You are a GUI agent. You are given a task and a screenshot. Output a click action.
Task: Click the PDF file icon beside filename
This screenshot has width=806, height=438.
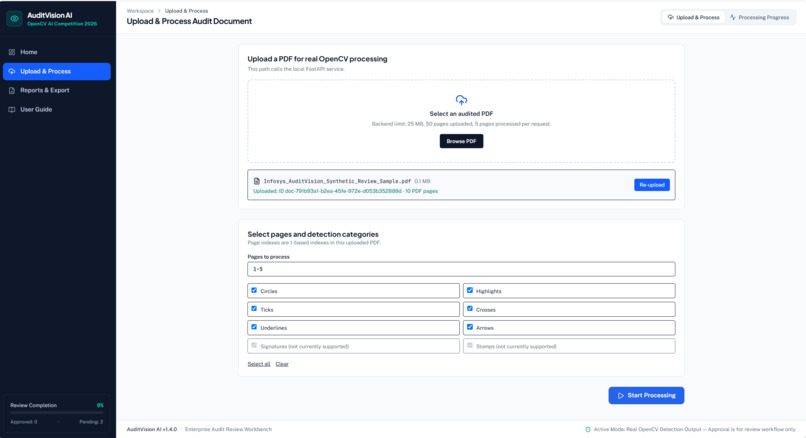pyautogui.click(x=257, y=181)
